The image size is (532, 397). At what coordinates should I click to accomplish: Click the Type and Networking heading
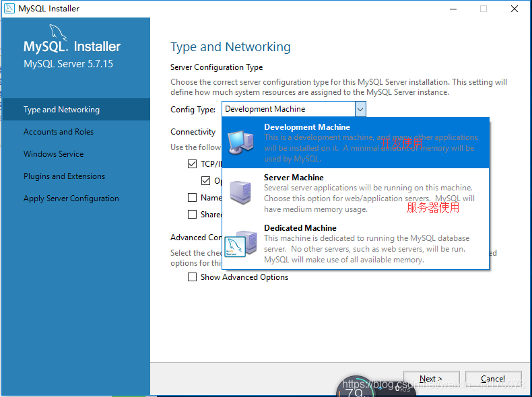pyautogui.click(x=230, y=47)
